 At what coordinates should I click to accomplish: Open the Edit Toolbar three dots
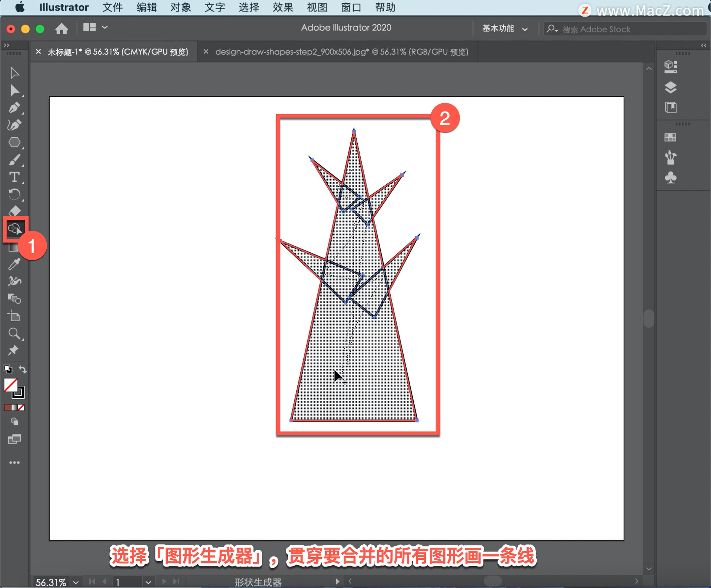[14, 462]
